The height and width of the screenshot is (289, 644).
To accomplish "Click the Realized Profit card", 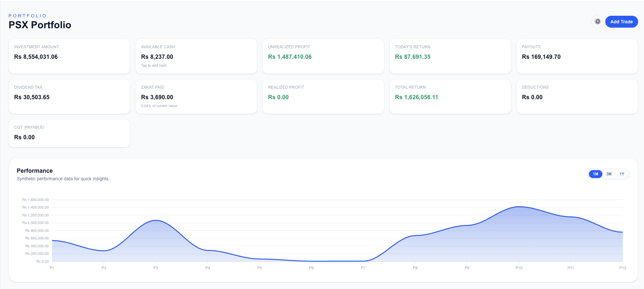I will [x=323, y=97].
